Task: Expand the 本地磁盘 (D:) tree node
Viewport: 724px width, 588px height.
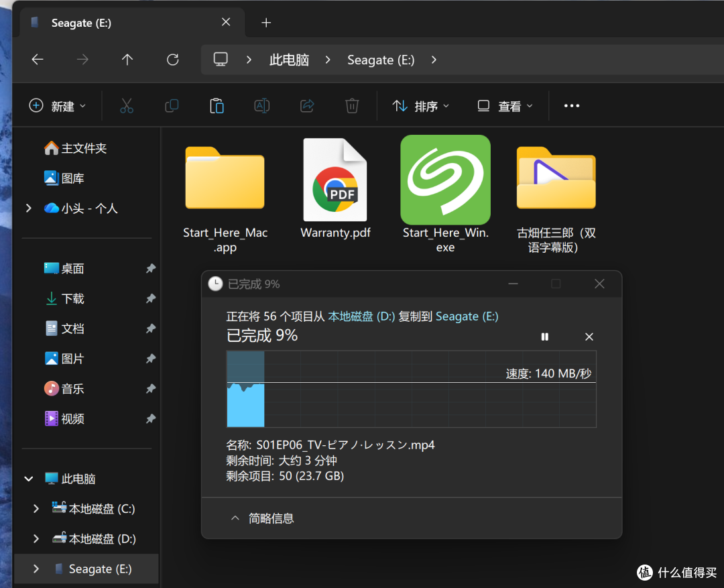Action: point(36,538)
